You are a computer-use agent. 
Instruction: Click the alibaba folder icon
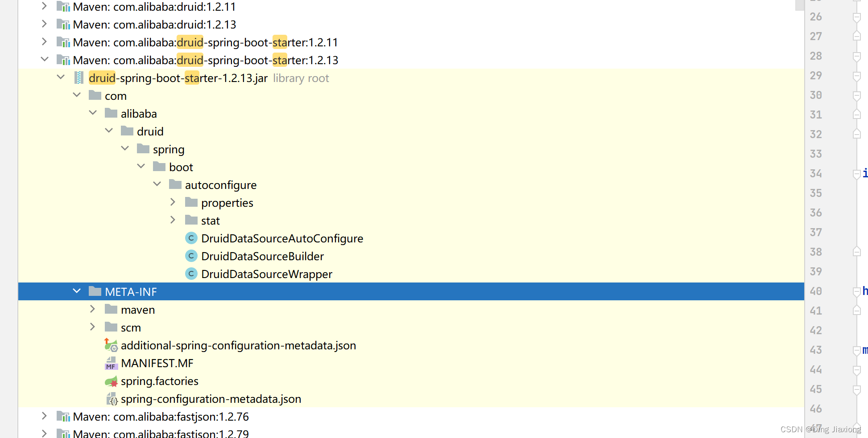tap(111, 113)
